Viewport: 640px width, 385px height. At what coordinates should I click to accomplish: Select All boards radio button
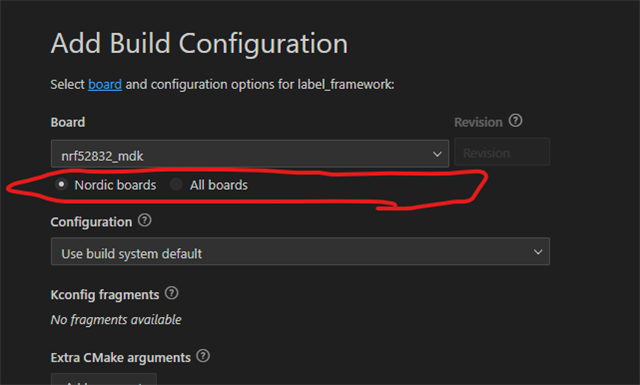tap(176, 185)
